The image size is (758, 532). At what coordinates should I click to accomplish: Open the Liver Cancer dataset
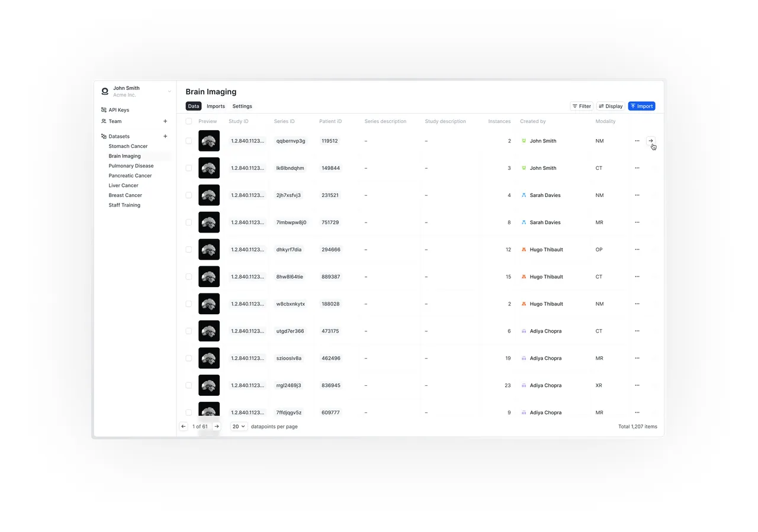pyautogui.click(x=123, y=185)
